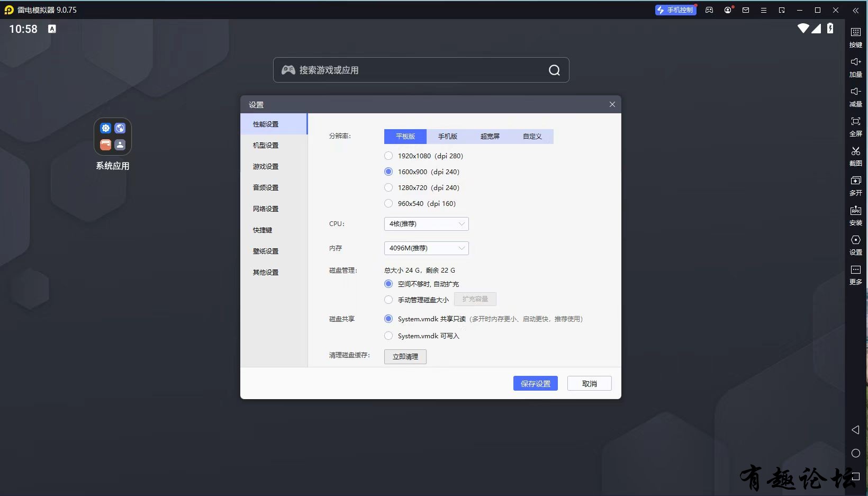Open 快捷键 in settings sidebar
This screenshot has height=496, width=868.
(274, 230)
